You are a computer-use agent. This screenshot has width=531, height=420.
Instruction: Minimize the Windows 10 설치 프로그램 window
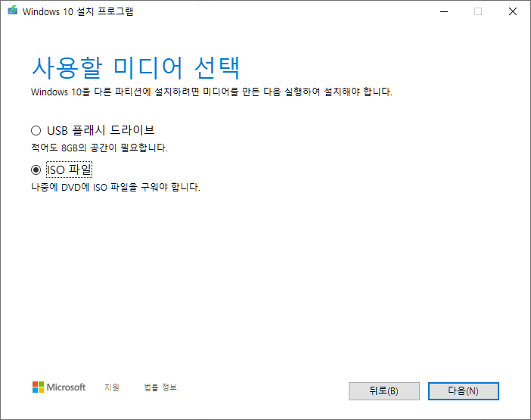pos(444,11)
